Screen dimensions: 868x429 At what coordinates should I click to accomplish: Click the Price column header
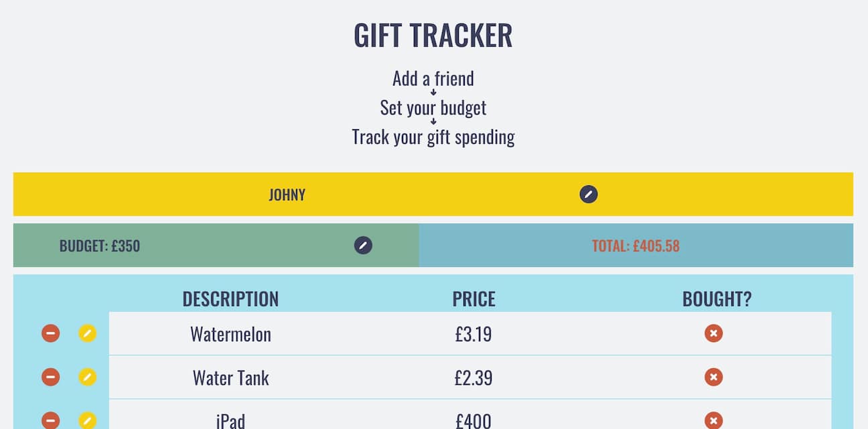[474, 298]
